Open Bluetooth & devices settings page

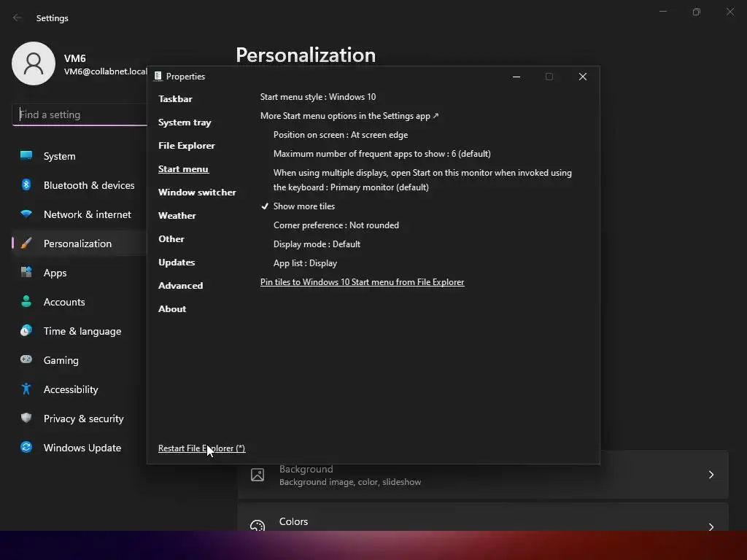pyautogui.click(x=89, y=185)
